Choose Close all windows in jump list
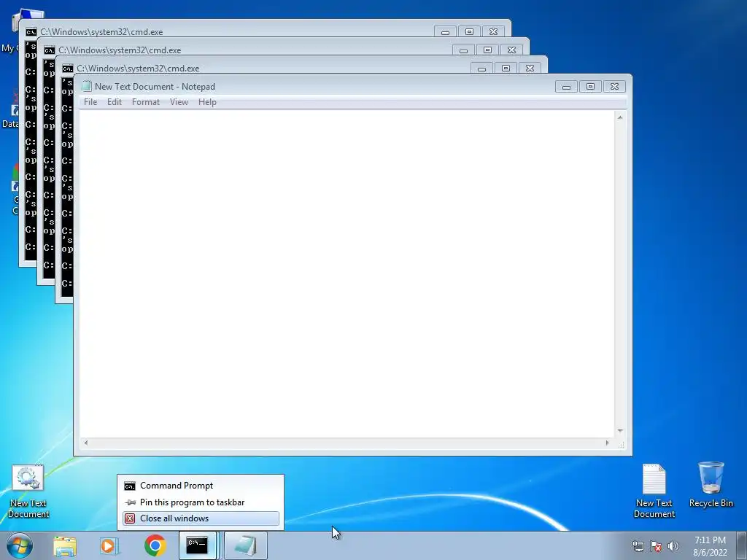747x560 pixels. point(201,518)
